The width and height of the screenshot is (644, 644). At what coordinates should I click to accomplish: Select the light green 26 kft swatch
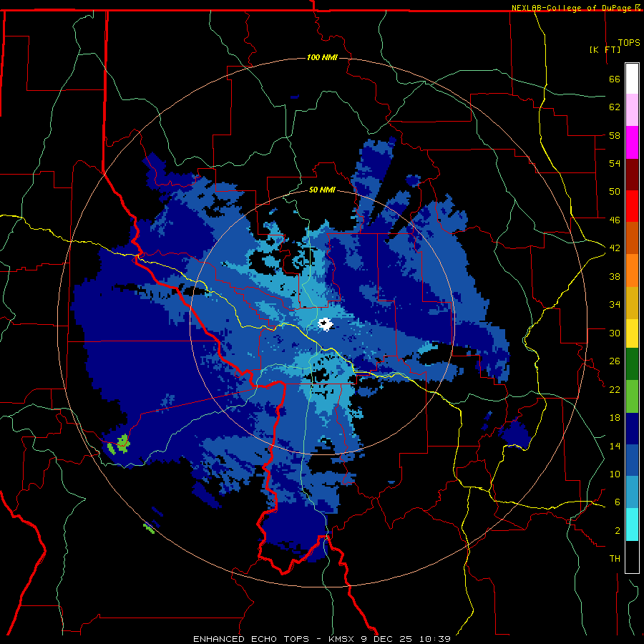click(x=632, y=396)
